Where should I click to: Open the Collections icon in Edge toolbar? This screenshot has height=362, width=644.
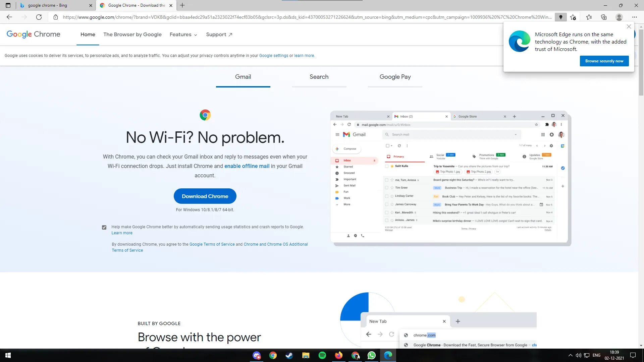604,17
